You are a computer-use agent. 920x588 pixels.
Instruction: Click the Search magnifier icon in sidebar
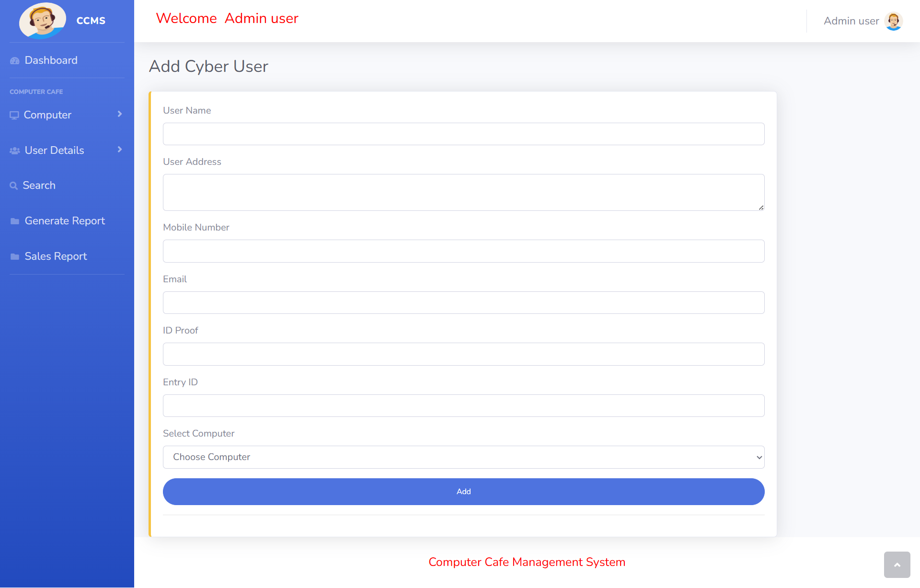point(14,186)
